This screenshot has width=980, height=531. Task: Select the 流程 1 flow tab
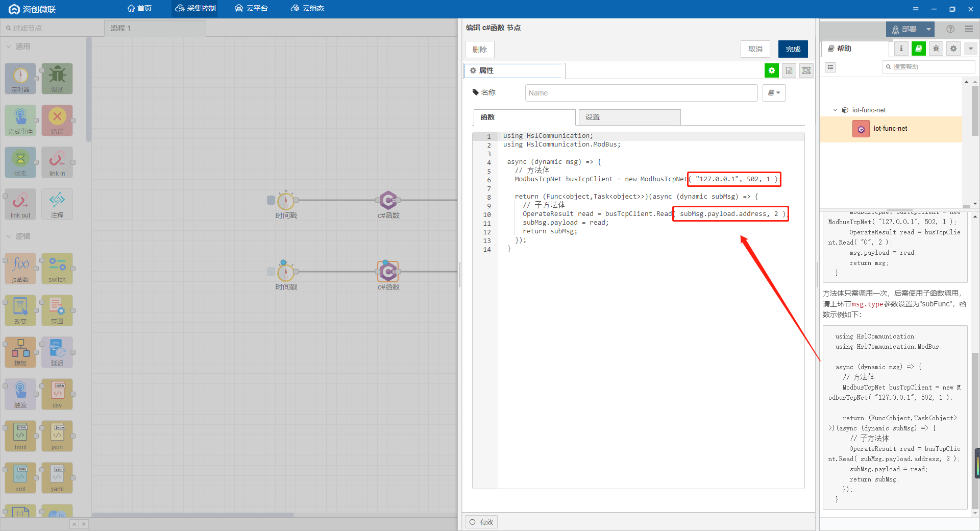[x=155, y=28]
